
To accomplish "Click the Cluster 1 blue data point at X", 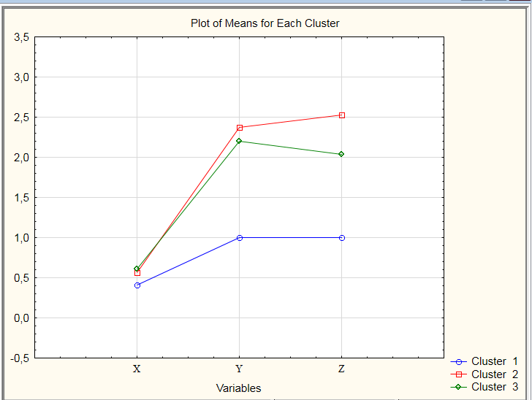I will pos(137,285).
